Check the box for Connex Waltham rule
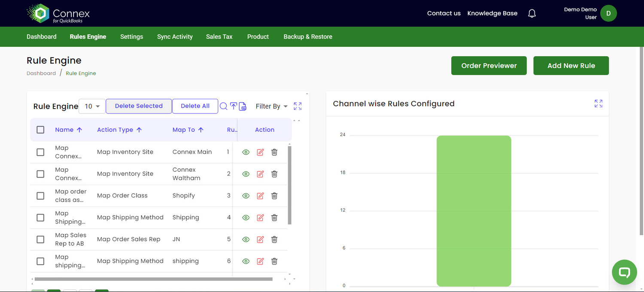The height and width of the screenshot is (292, 644). tap(40, 174)
